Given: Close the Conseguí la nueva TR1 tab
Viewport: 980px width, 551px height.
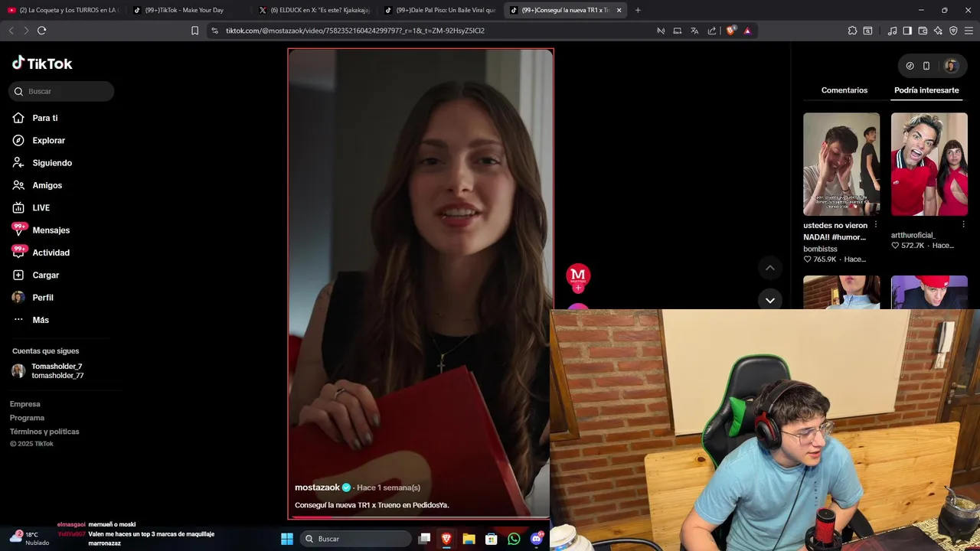Looking at the screenshot, I should (619, 10).
